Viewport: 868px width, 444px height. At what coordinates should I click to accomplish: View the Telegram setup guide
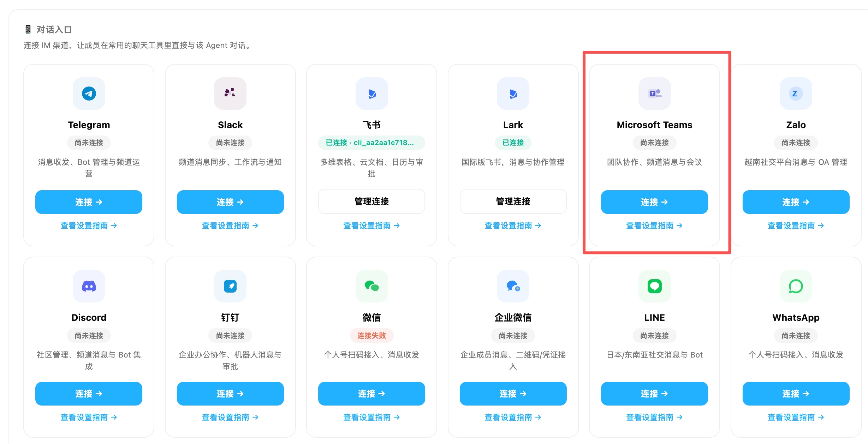(89, 226)
